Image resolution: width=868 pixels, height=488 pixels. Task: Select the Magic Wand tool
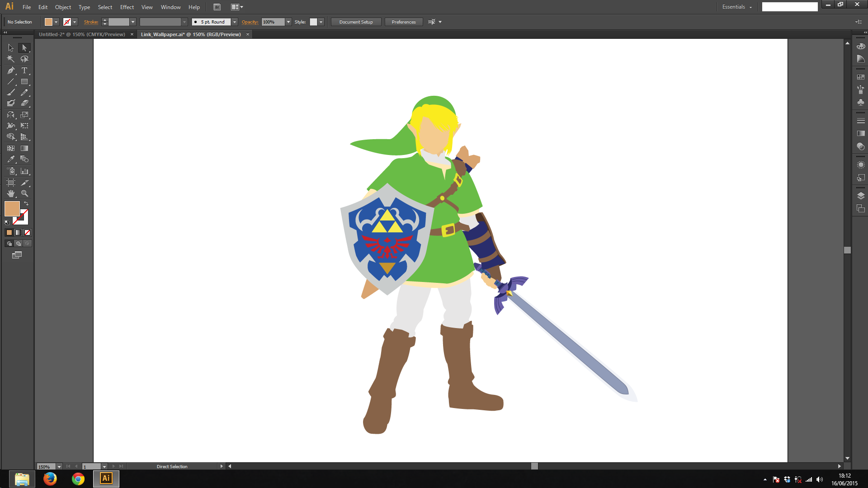[x=11, y=59]
